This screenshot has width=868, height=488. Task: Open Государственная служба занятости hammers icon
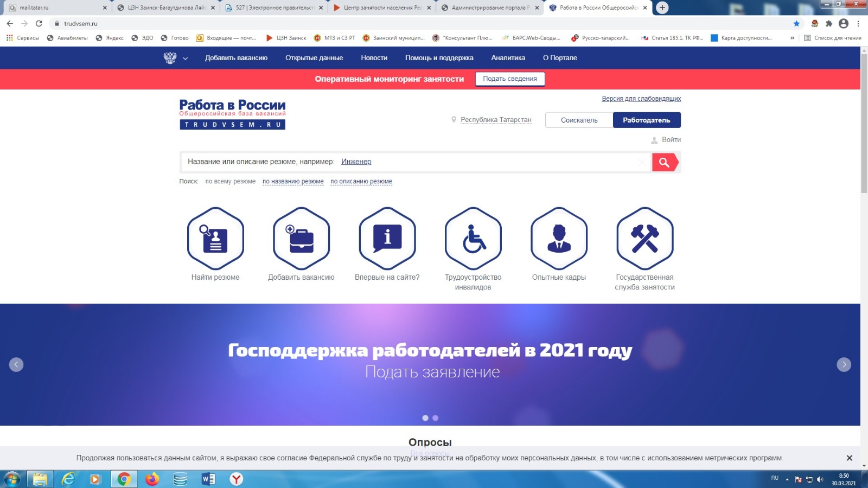coord(644,239)
